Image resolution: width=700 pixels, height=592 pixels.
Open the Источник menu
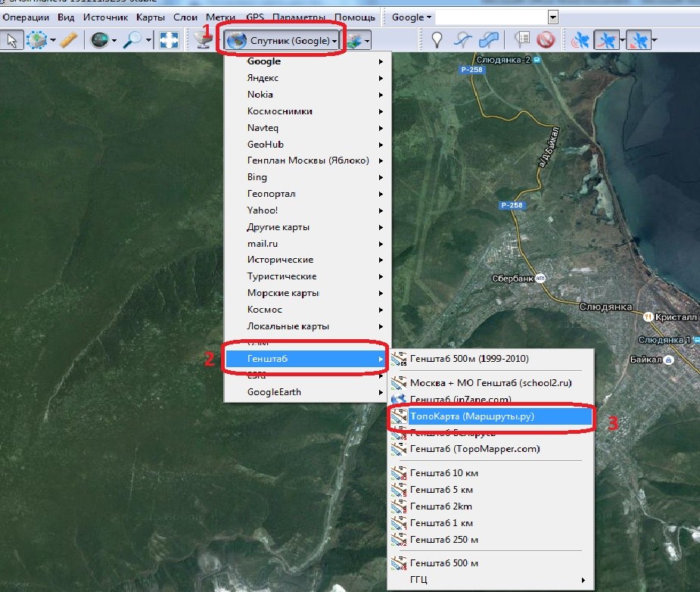tap(105, 17)
